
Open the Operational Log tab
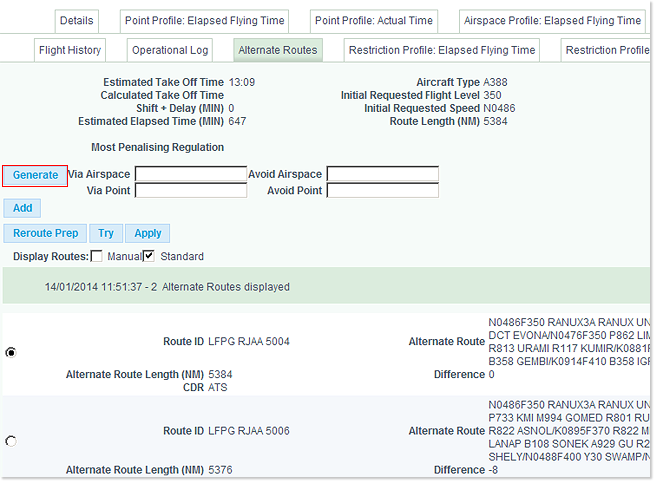[x=171, y=50]
